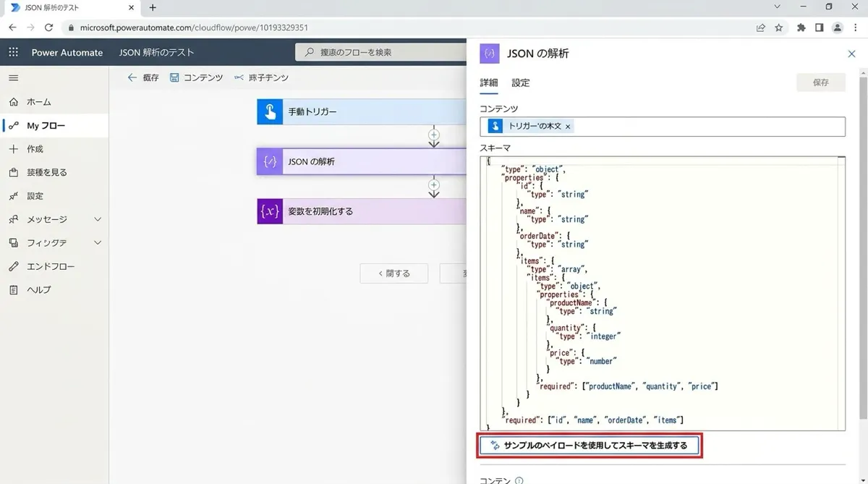868x484 pixels.
Task: Click Power Automate brand title
Action: pos(67,52)
